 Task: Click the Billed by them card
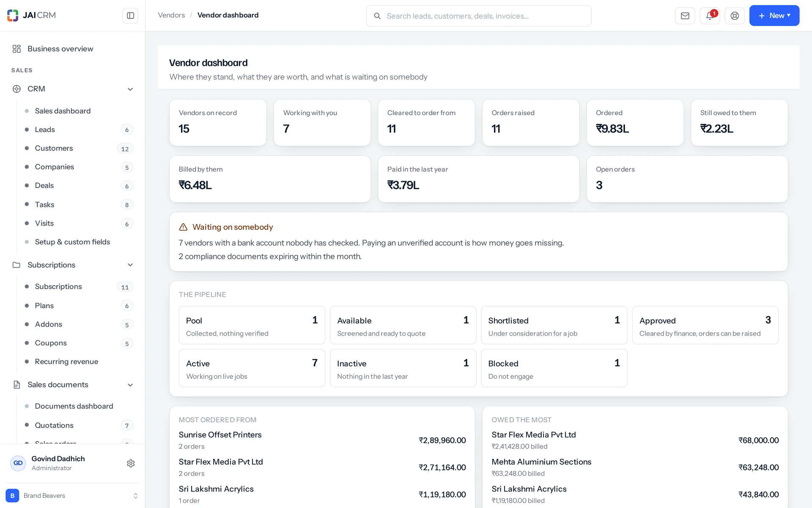[270, 179]
